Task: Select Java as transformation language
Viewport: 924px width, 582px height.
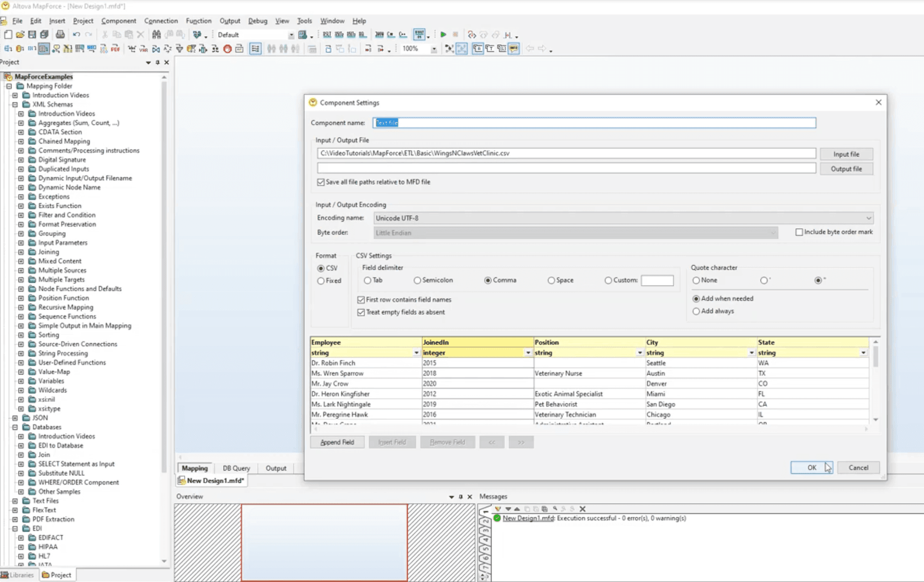Action: [x=379, y=35]
